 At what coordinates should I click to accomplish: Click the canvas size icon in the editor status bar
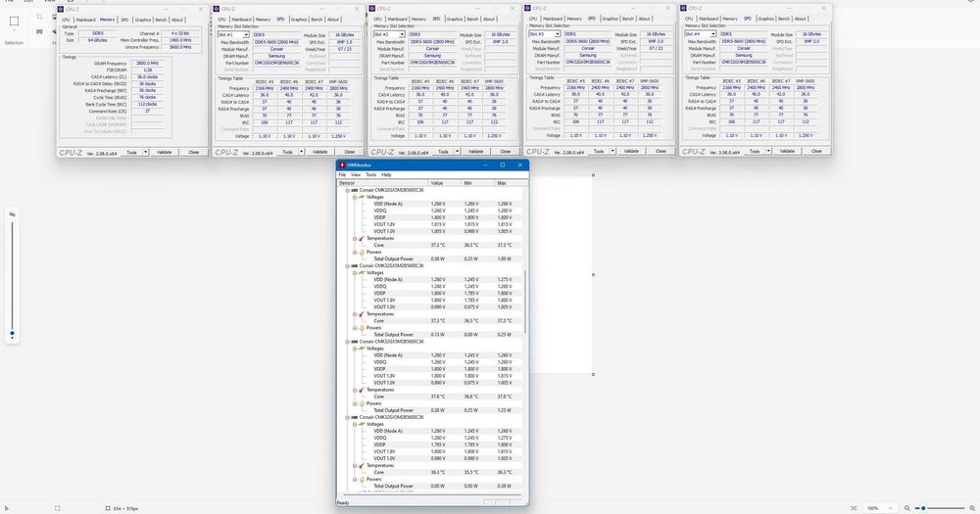point(108,508)
